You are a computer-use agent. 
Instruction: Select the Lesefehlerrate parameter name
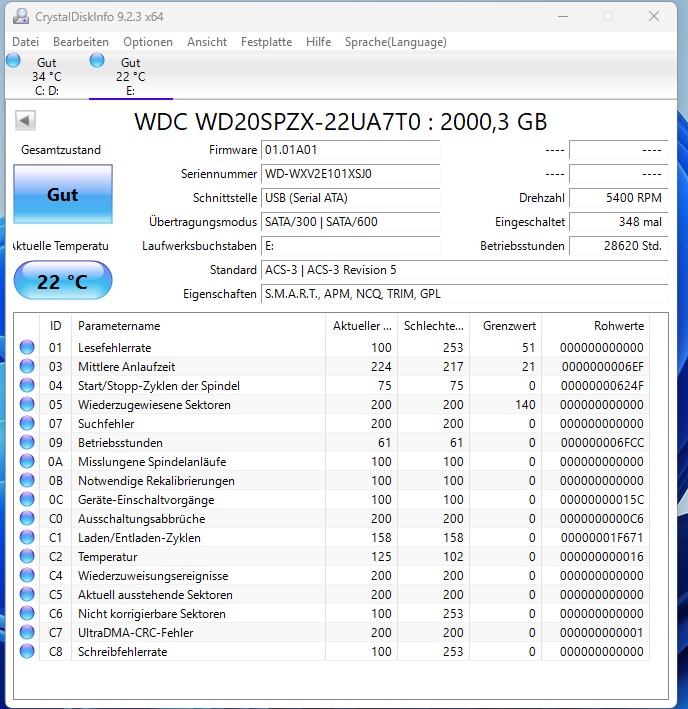click(114, 348)
